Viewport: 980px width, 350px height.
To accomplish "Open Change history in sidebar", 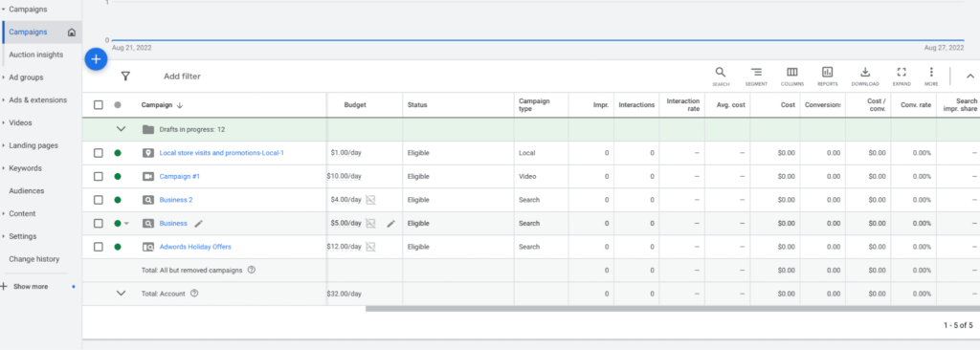I will pyautogui.click(x=34, y=259).
